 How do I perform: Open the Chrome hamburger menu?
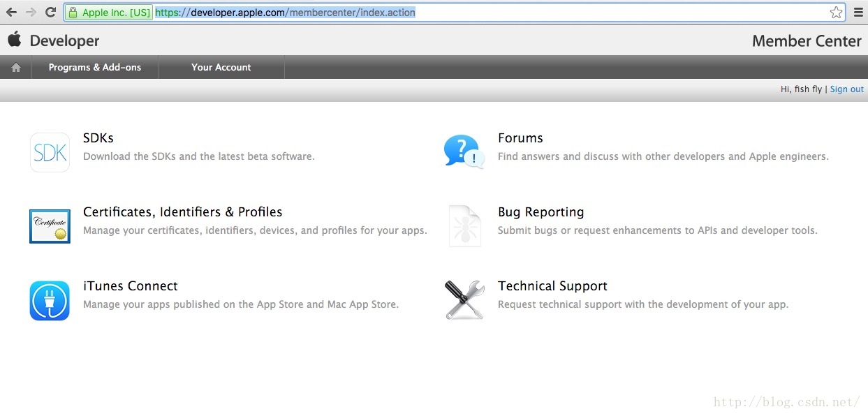858,13
